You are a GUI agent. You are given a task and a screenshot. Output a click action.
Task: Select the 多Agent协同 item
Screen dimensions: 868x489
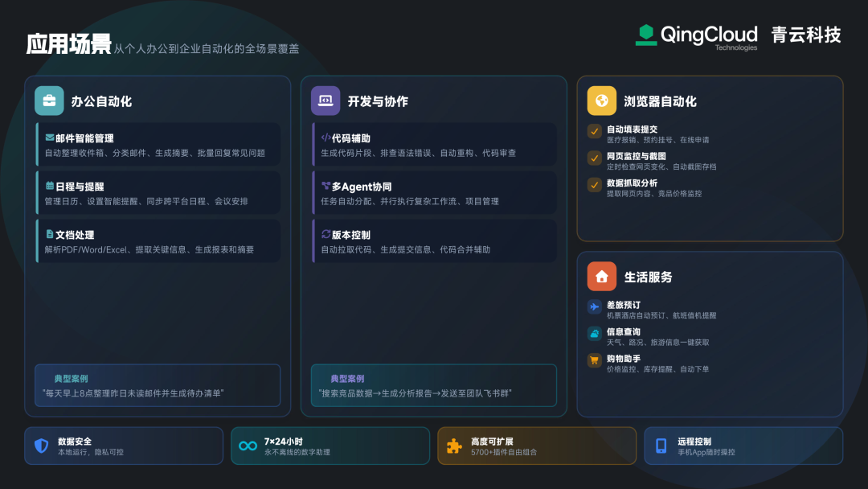435,193
